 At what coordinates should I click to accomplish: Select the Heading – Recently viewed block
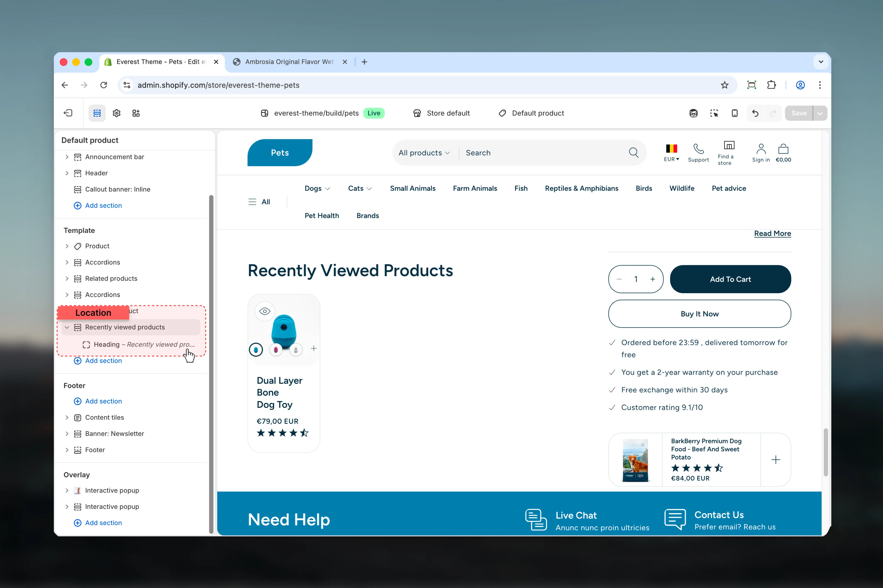click(x=139, y=344)
